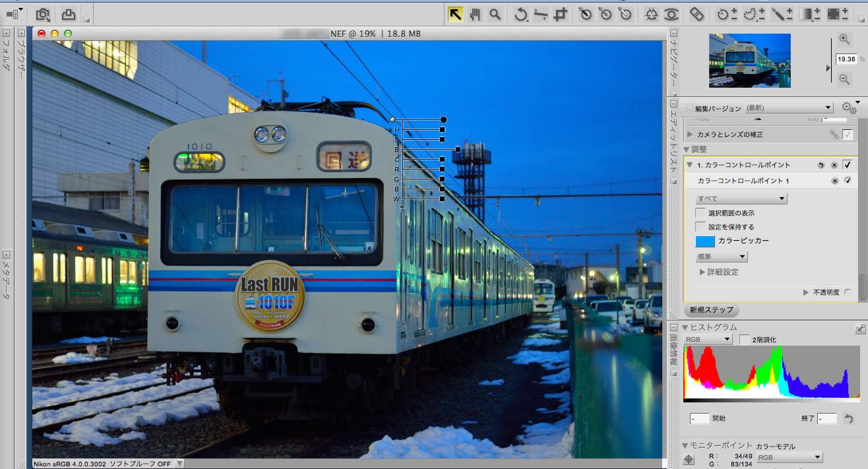Choose the rotate tool
This screenshot has width=868, height=469.
521,14
